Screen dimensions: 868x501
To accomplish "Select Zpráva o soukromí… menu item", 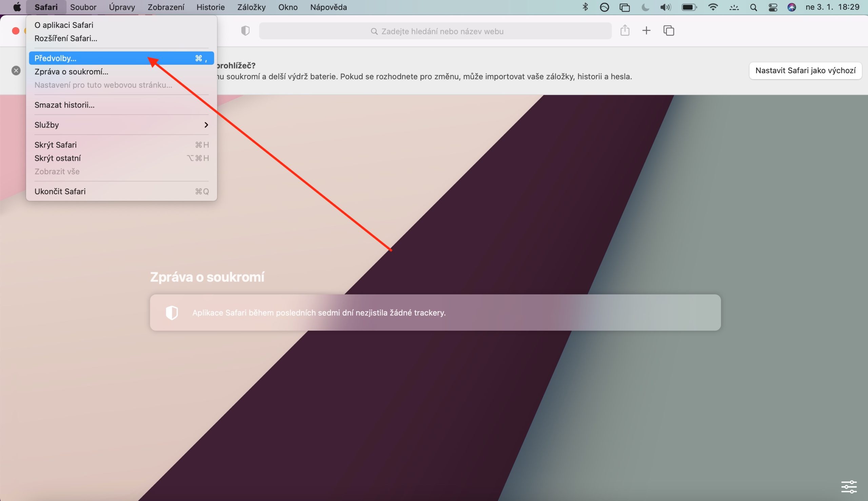I will click(121, 72).
